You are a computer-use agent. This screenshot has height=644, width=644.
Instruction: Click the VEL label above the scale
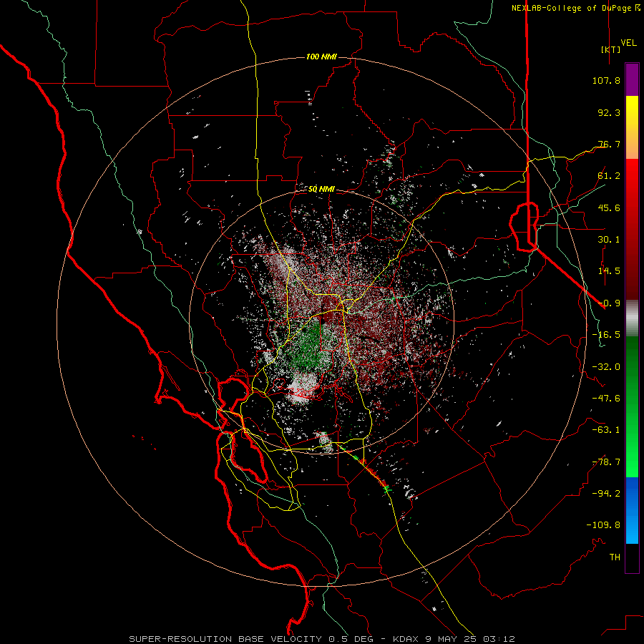click(x=628, y=43)
